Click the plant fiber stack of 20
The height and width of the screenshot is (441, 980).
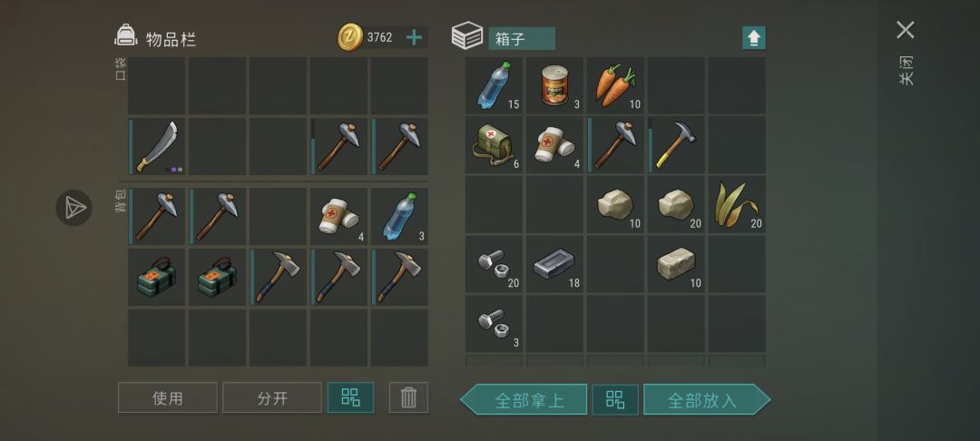pos(736,205)
